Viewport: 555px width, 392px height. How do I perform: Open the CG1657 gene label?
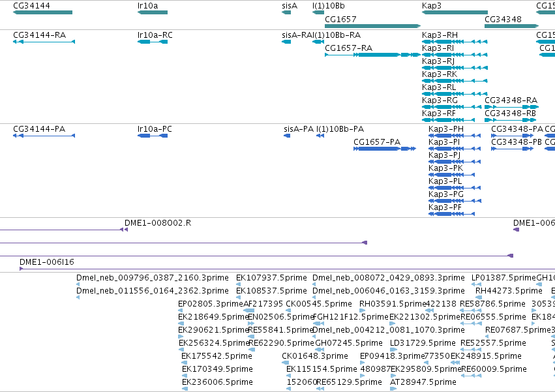[340, 19]
